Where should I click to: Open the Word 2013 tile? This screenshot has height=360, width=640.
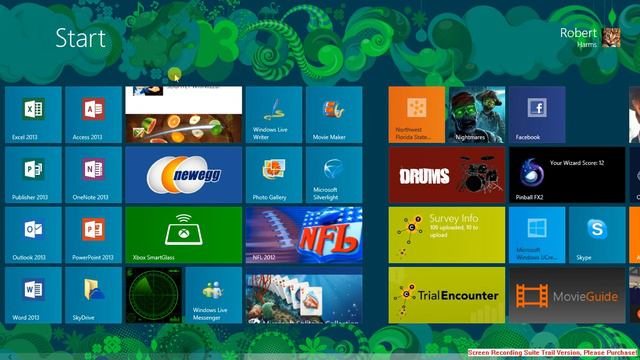point(33,295)
